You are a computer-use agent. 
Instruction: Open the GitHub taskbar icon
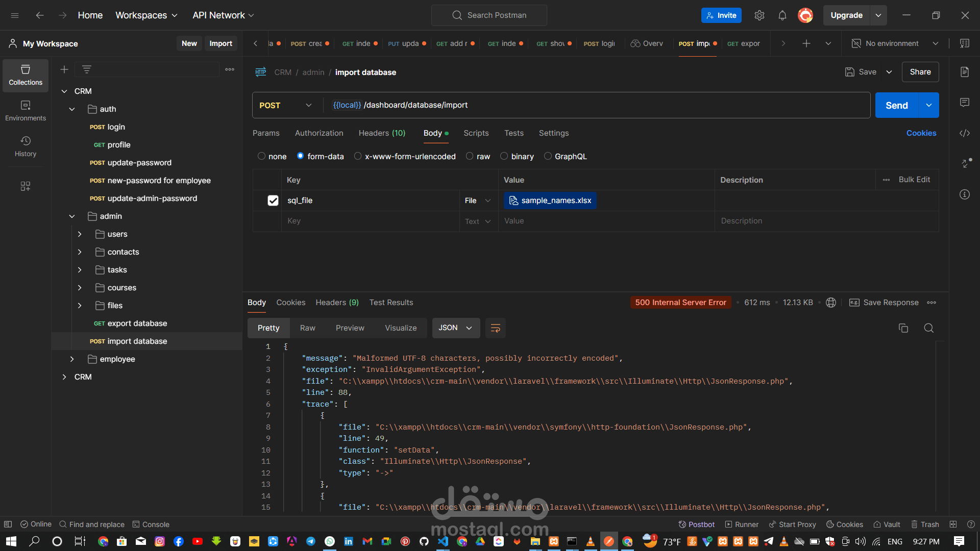pyautogui.click(x=424, y=541)
